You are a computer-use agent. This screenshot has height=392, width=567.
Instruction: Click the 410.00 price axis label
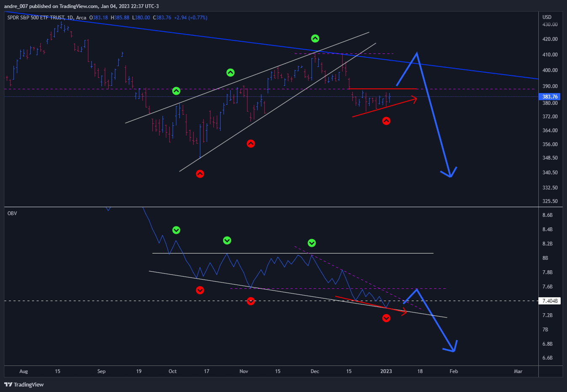pyautogui.click(x=550, y=55)
